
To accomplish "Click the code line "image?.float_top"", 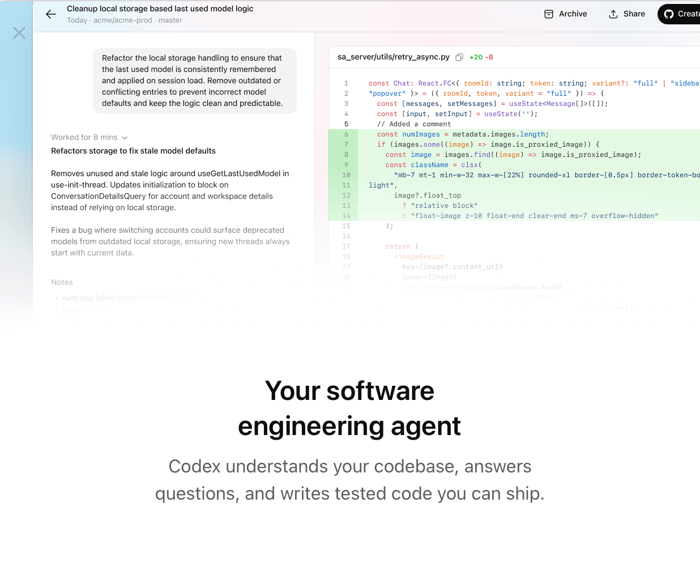I will (428, 195).
